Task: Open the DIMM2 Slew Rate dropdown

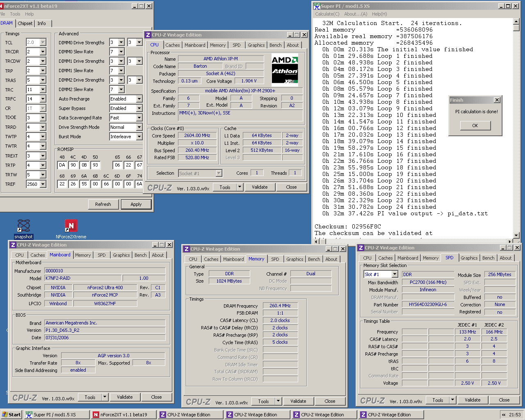Action: point(121,89)
